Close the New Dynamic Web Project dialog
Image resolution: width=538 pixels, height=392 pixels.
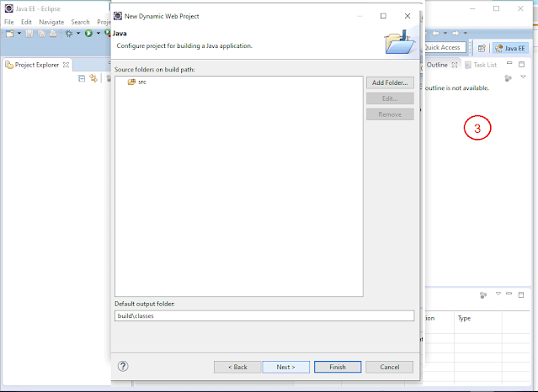[407, 16]
